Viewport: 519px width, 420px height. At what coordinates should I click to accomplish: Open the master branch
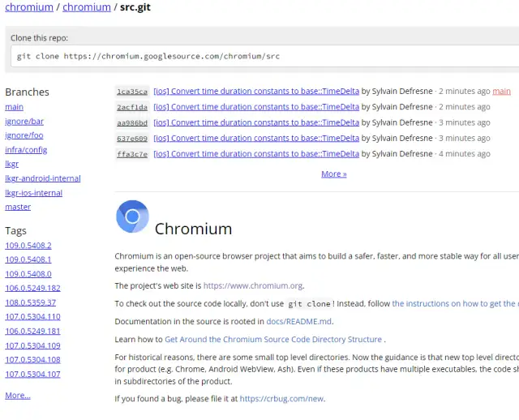18,207
